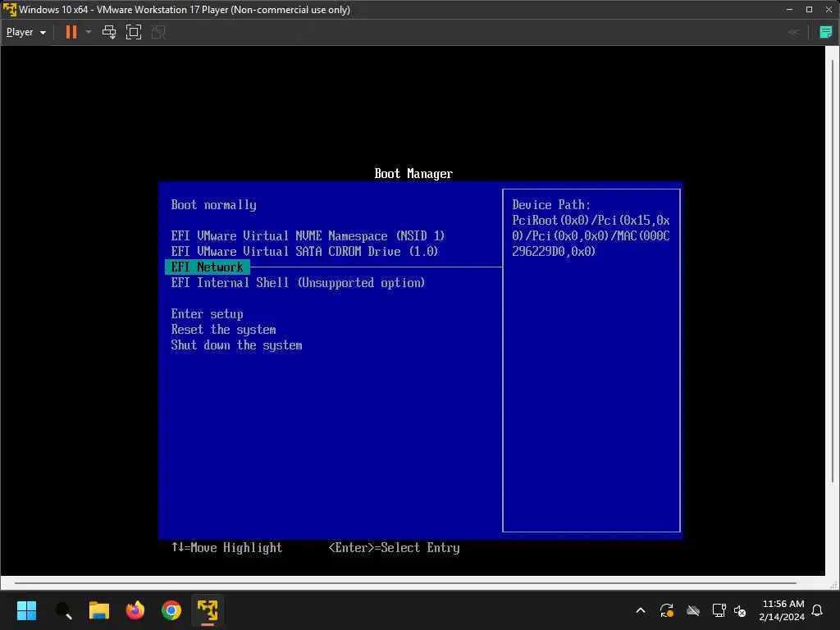Open File Explorer from taskbar
This screenshot has width=840, height=630.
(99, 610)
